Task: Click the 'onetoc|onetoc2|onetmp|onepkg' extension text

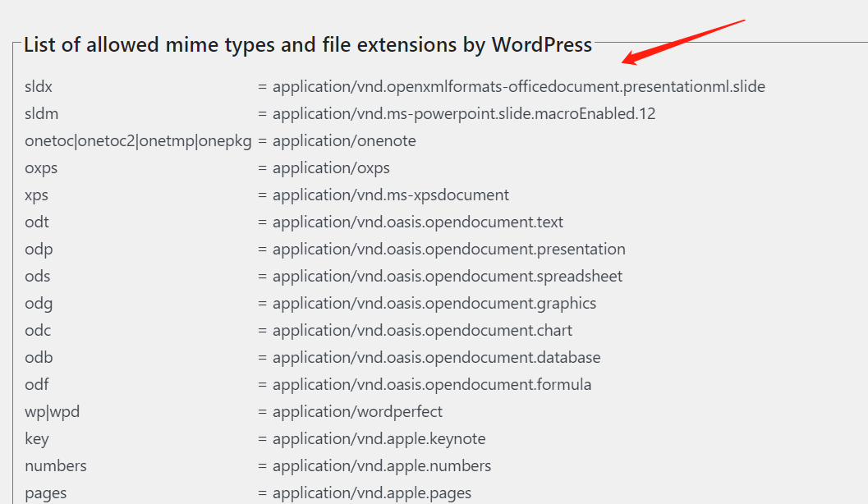Action: (x=139, y=141)
